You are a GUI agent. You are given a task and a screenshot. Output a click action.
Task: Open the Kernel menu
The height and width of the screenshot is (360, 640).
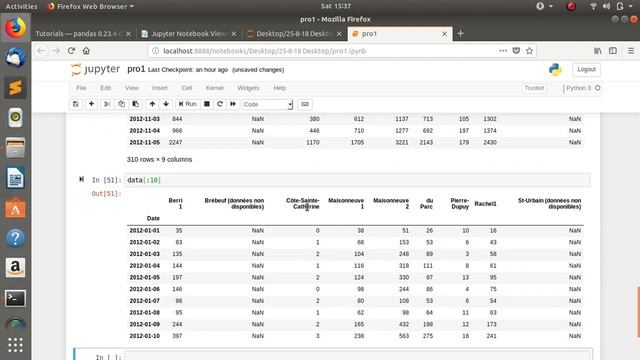(x=215, y=88)
